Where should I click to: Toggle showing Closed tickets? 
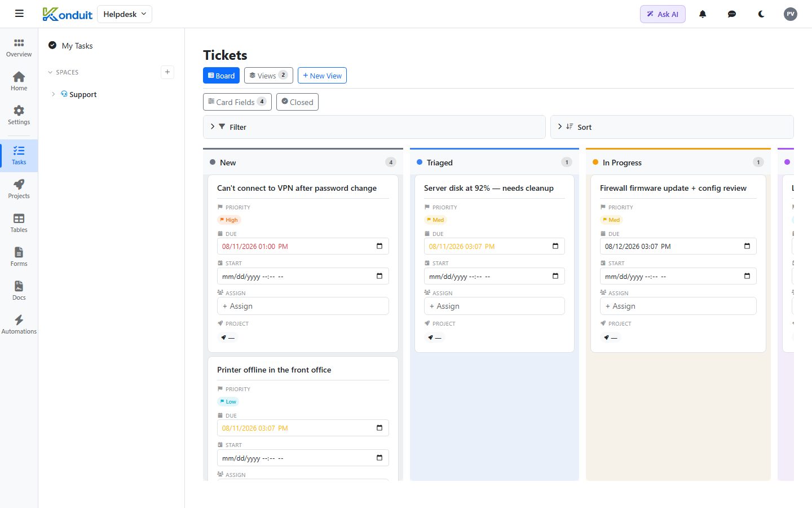[x=297, y=102]
